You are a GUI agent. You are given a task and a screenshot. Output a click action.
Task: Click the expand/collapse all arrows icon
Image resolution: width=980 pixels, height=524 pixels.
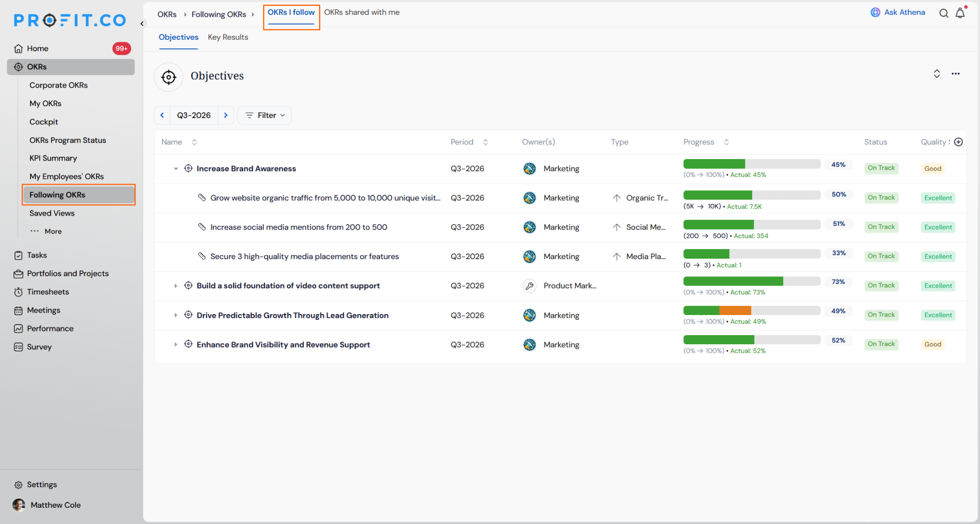point(937,74)
